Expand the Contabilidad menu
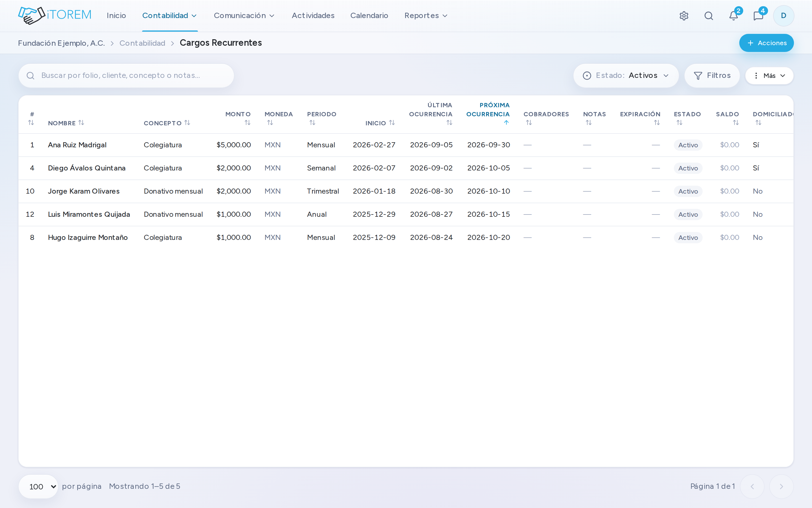This screenshot has height=508, width=812. pos(170,16)
